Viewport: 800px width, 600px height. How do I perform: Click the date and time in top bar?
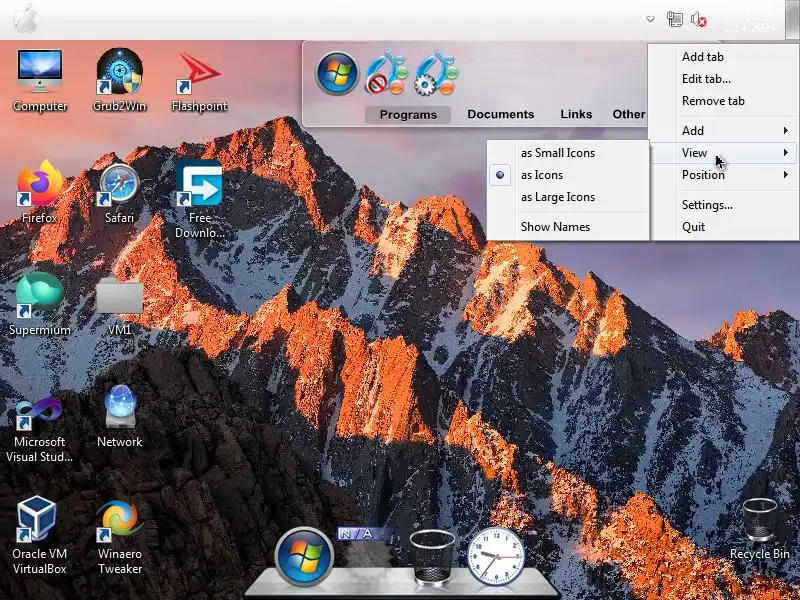[x=749, y=20]
